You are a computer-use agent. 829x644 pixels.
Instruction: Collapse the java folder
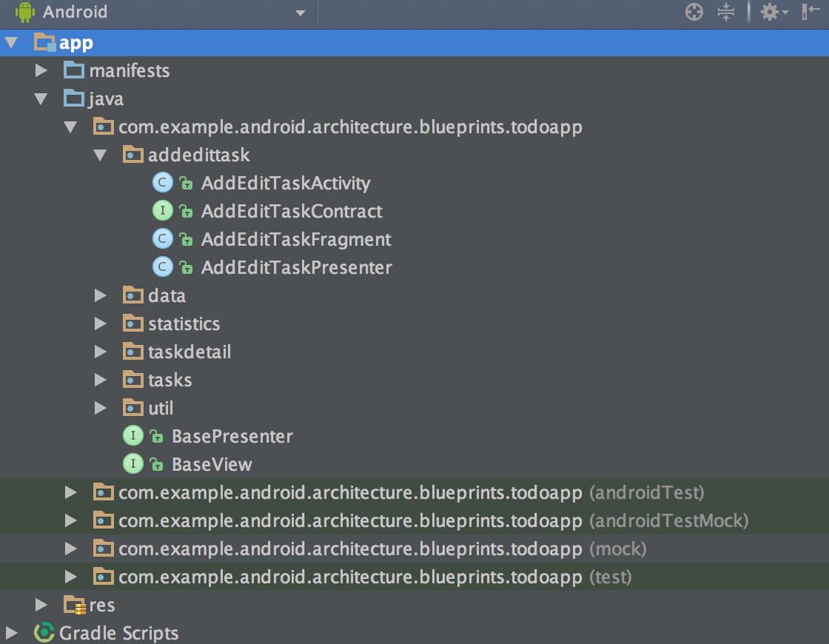pos(41,98)
